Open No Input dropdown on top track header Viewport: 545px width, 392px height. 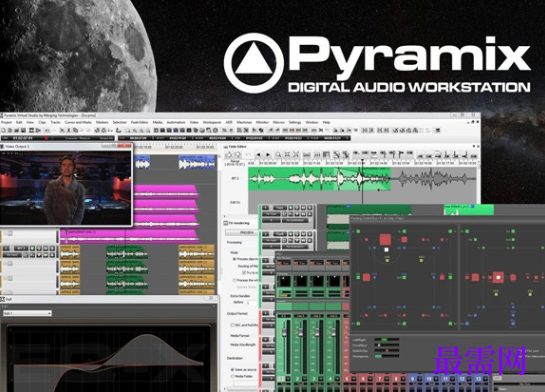271,214
